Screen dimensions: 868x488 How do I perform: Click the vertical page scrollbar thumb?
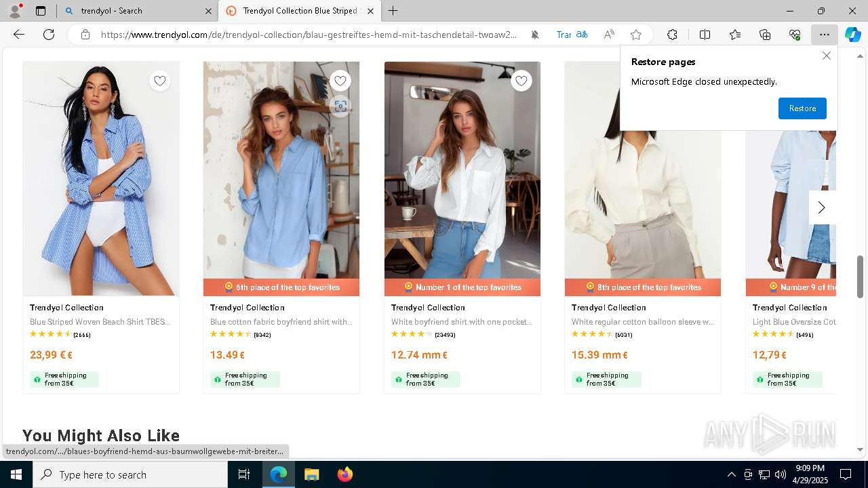tap(860, 277)
